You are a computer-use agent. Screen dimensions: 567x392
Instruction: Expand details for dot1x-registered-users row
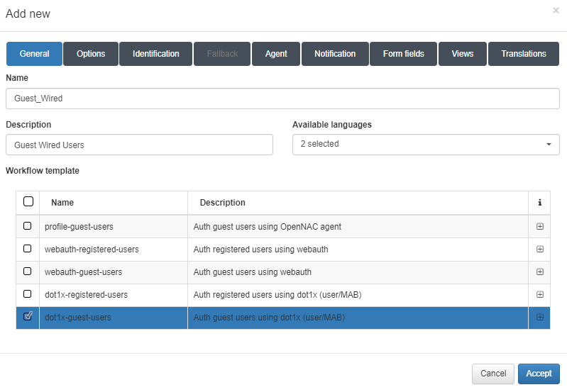tap(539, 295)
